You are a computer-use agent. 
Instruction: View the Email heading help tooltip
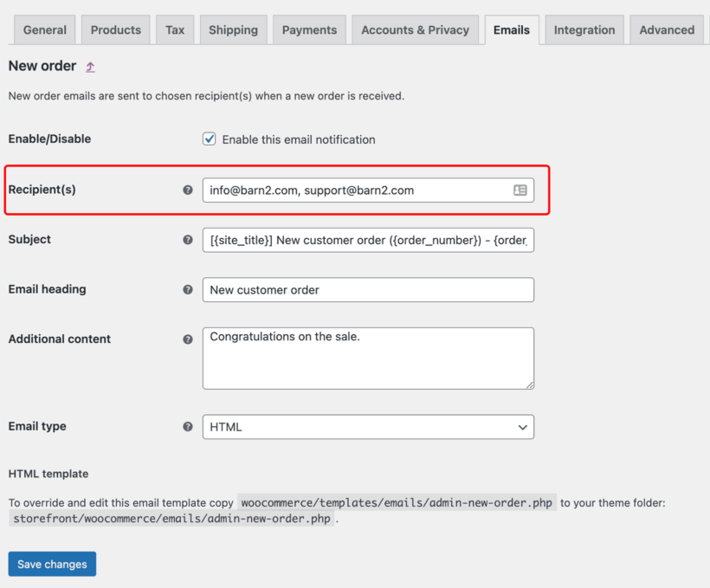point(188,290)
